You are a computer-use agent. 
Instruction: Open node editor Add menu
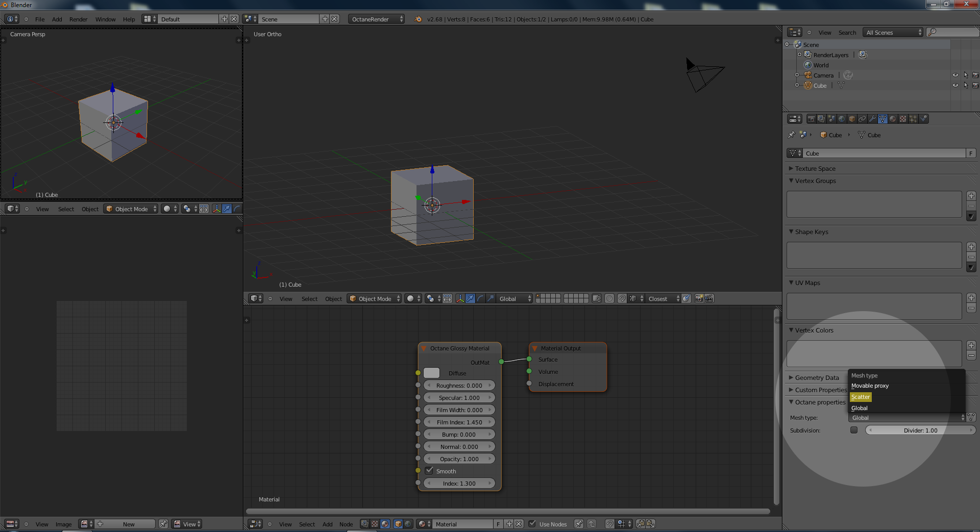tap(327, 524)
